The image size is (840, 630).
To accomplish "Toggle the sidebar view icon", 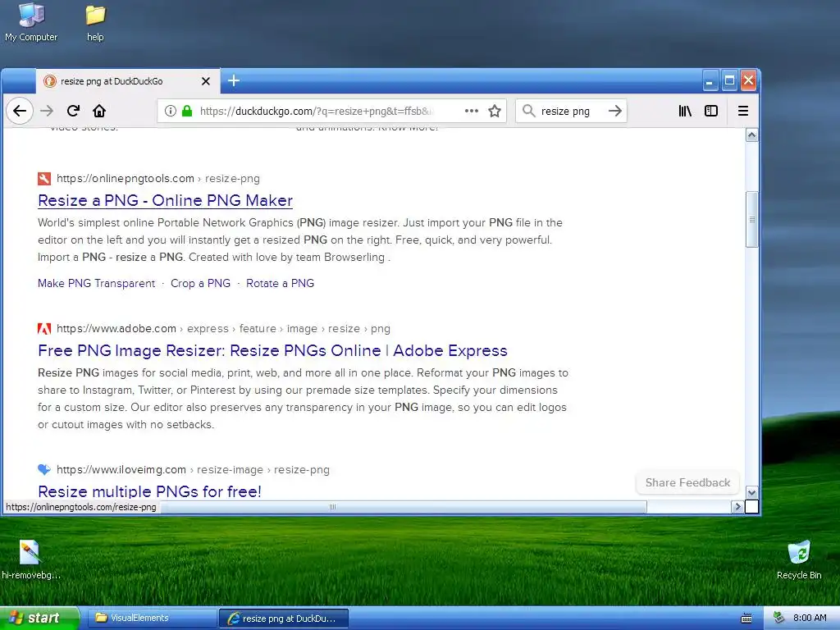I will (x=711, y=111).
